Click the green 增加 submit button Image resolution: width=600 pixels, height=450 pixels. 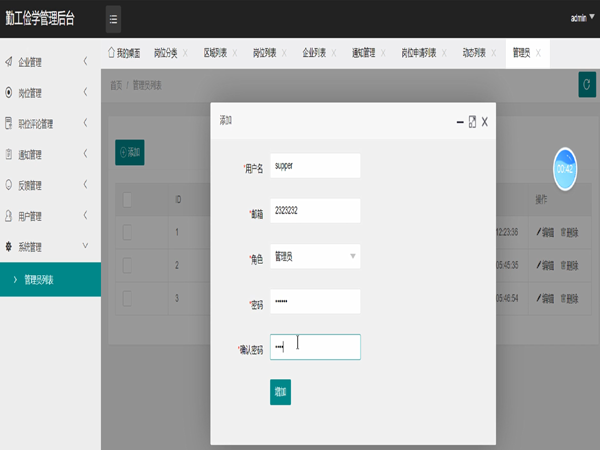pos(280,392)
